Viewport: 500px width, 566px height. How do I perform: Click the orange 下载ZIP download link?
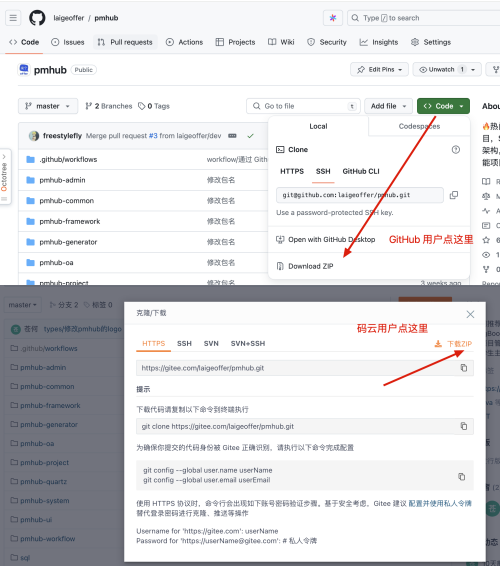(x=453, y=344)
